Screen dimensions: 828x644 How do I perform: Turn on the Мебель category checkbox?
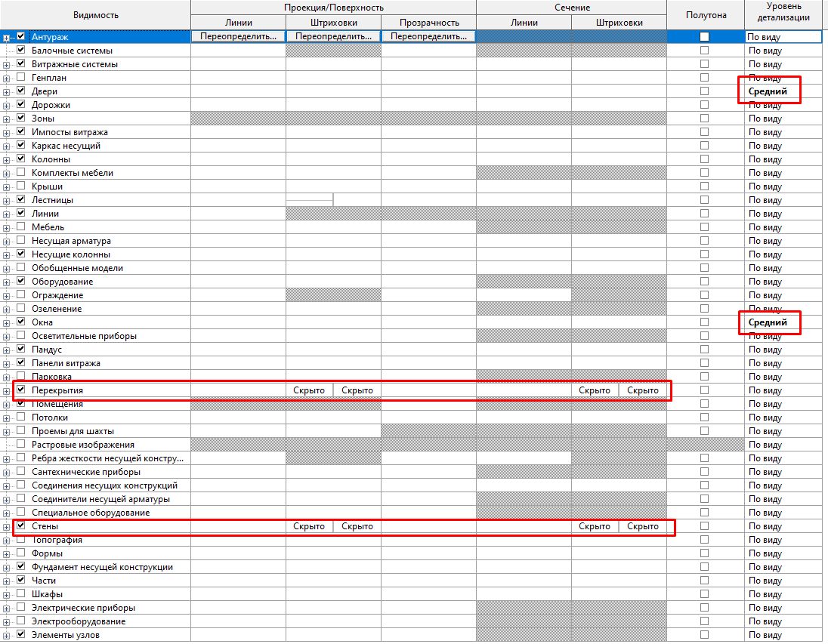coord(21,227)
